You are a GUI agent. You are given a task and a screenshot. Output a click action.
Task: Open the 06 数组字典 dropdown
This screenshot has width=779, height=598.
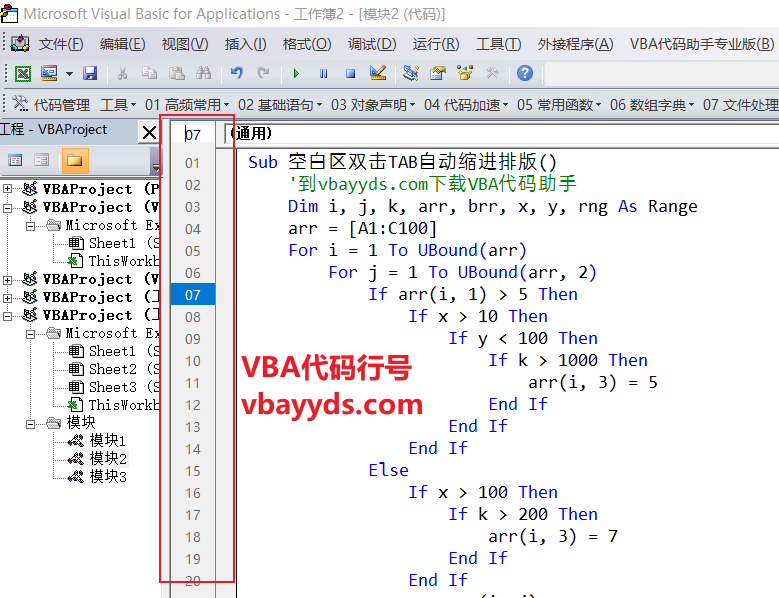pyautogui.click(x=651, y=105)
